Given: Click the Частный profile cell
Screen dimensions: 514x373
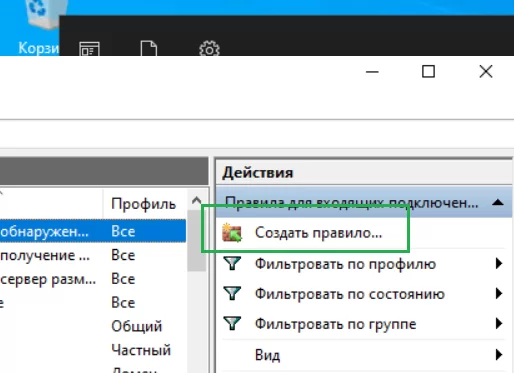Looking at the screenshot, I should (141, 350).
